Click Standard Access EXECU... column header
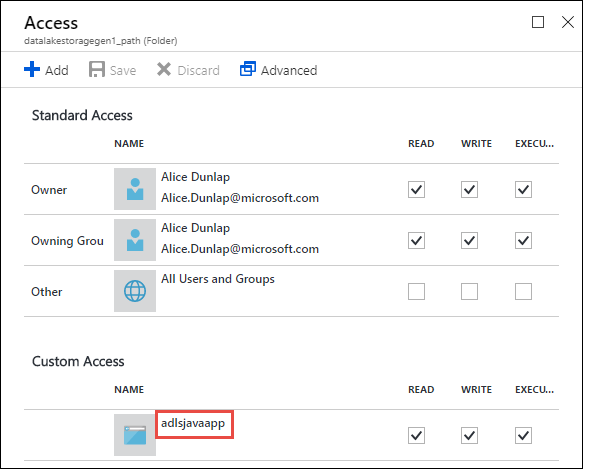 click(x=535, y=144)
